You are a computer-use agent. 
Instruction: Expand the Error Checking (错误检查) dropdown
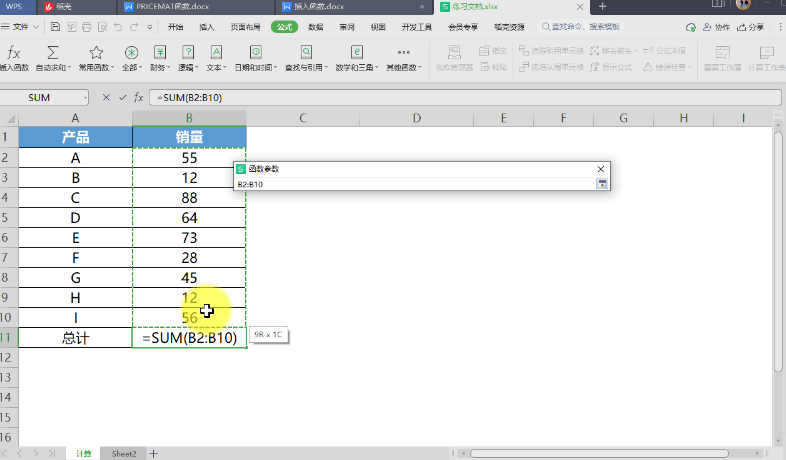[690, 67]
